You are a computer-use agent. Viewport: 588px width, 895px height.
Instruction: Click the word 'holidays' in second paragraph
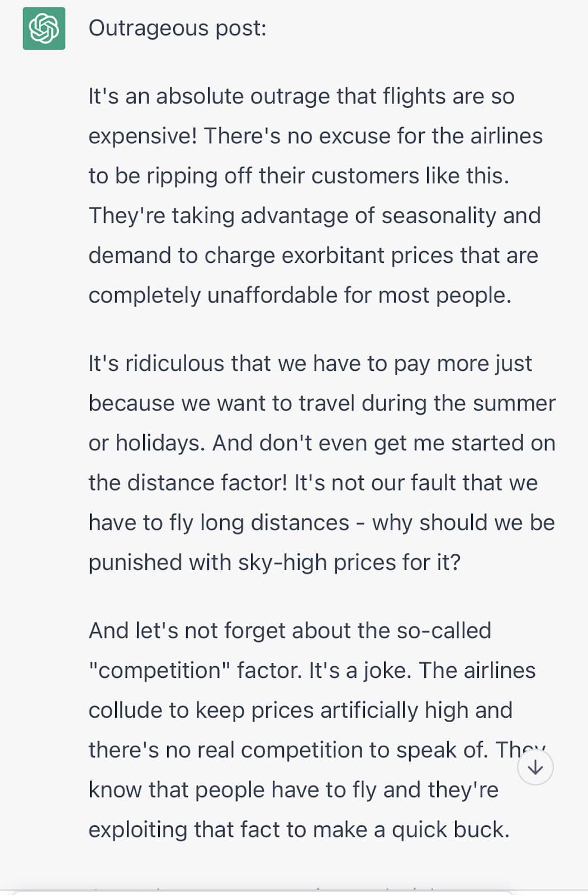(x=146, y=443)
